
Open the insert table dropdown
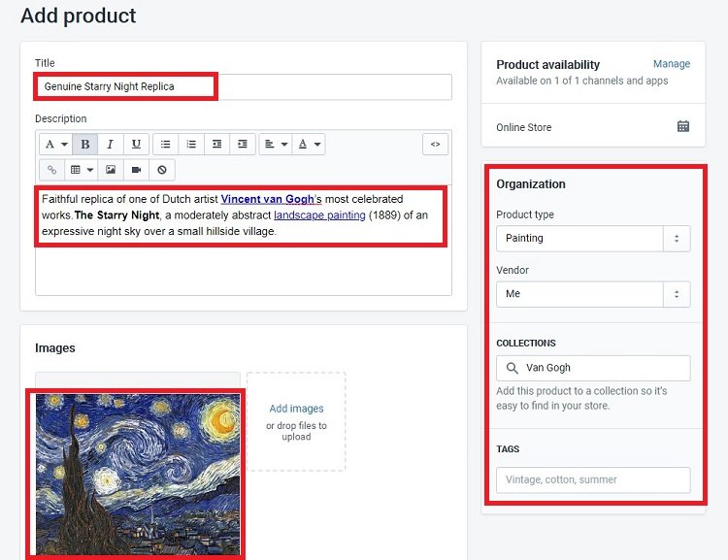tap(82, 170)
